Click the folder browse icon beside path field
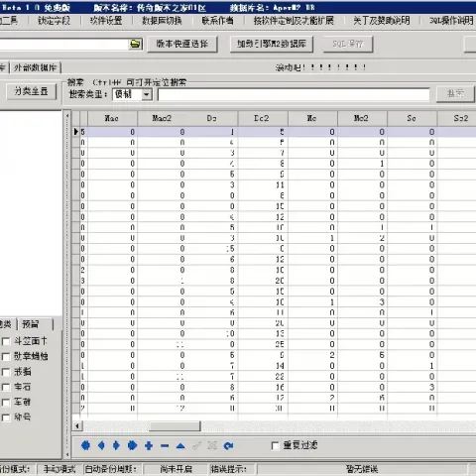 (x=135, y=44)
